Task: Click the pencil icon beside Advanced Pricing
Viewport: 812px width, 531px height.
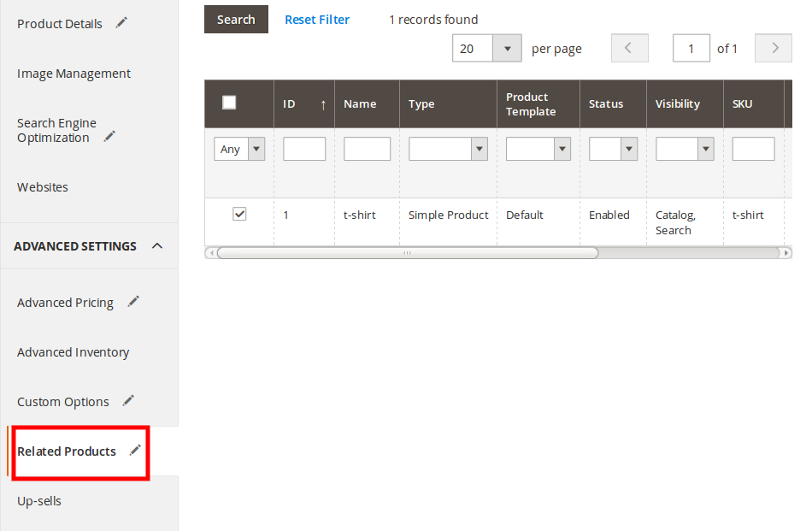Action: (x=132, y=302)
